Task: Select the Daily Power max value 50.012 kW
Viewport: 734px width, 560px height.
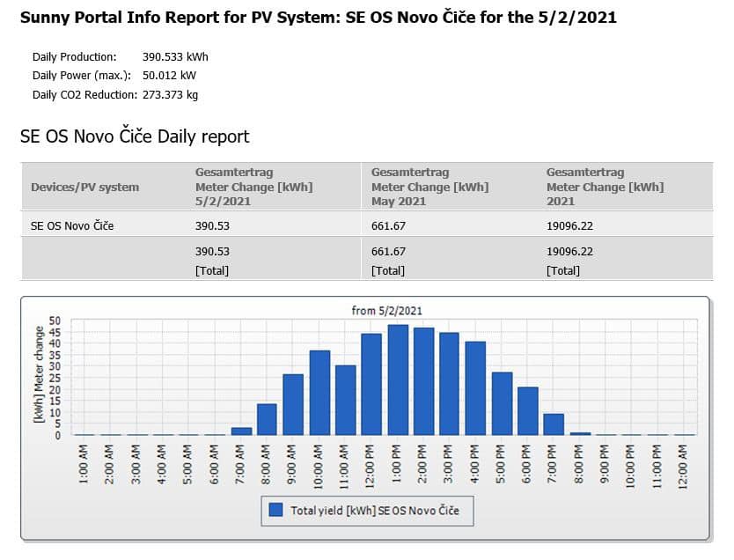Action: pos(169,76)
